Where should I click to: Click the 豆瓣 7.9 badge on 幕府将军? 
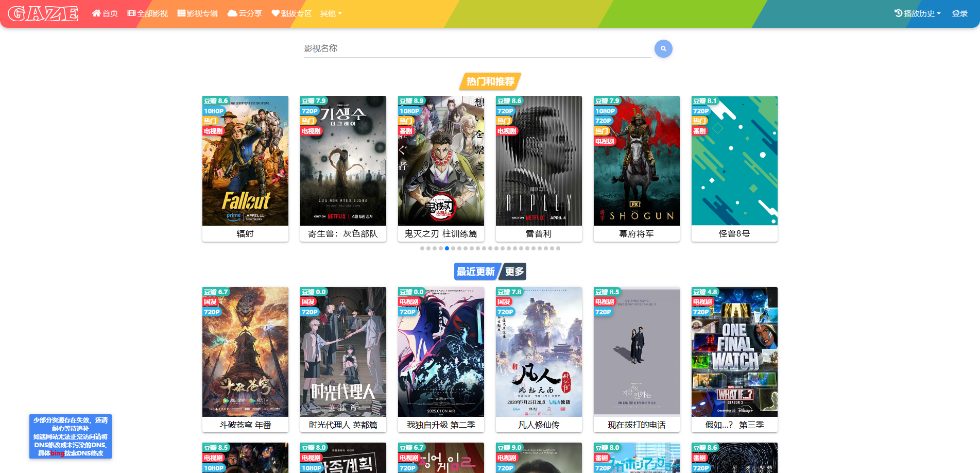click(608, 101)
